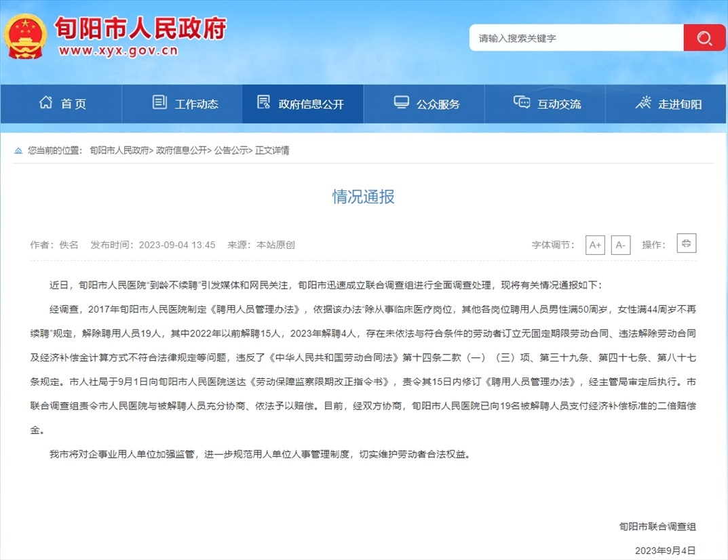Open the 公告公示 breadcrumb link
This screenshot has height=560, width=728.
point(231,151)
